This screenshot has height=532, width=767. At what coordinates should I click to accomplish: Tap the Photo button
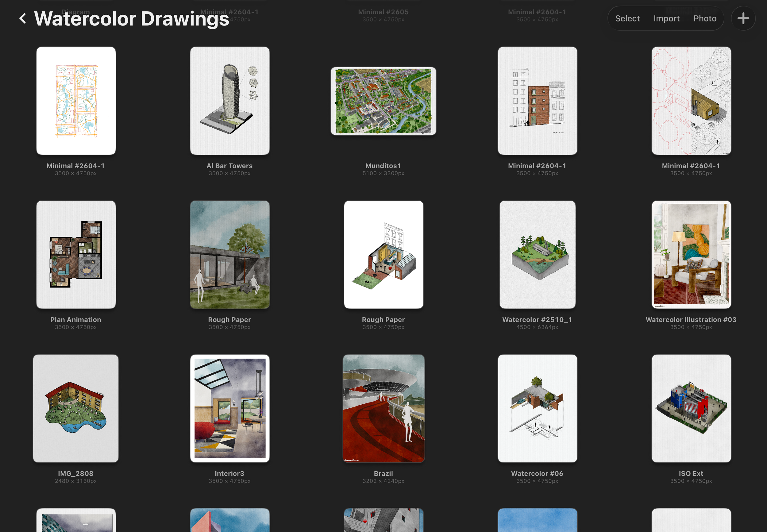coord(705,18)
